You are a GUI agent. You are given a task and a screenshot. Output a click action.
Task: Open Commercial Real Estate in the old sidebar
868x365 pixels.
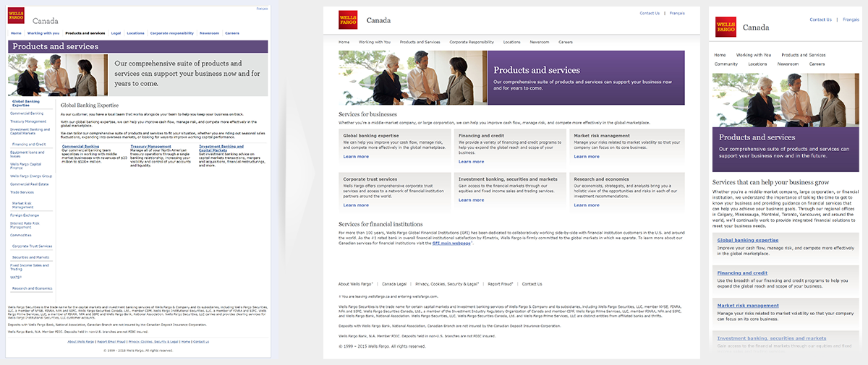click(30, 184)
